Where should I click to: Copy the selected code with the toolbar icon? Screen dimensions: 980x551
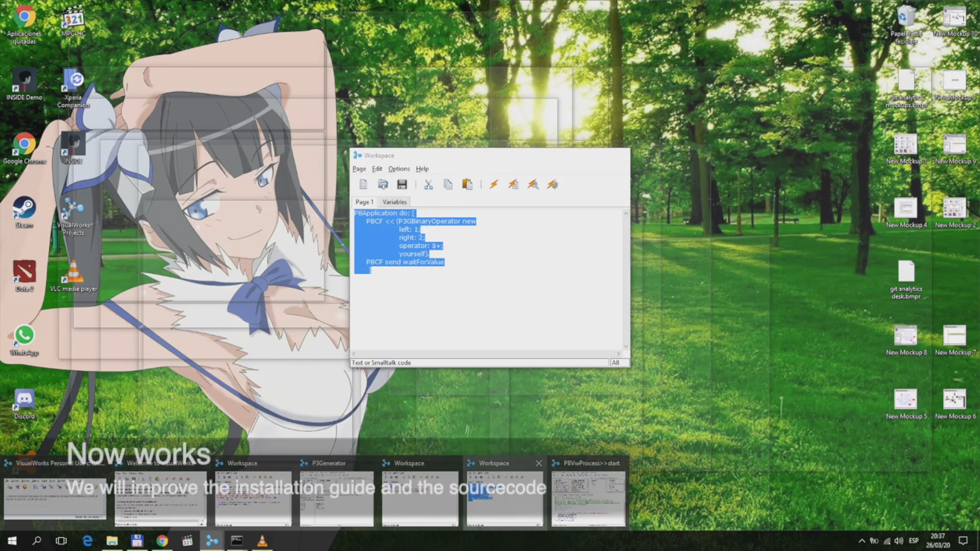click(448, 184)
